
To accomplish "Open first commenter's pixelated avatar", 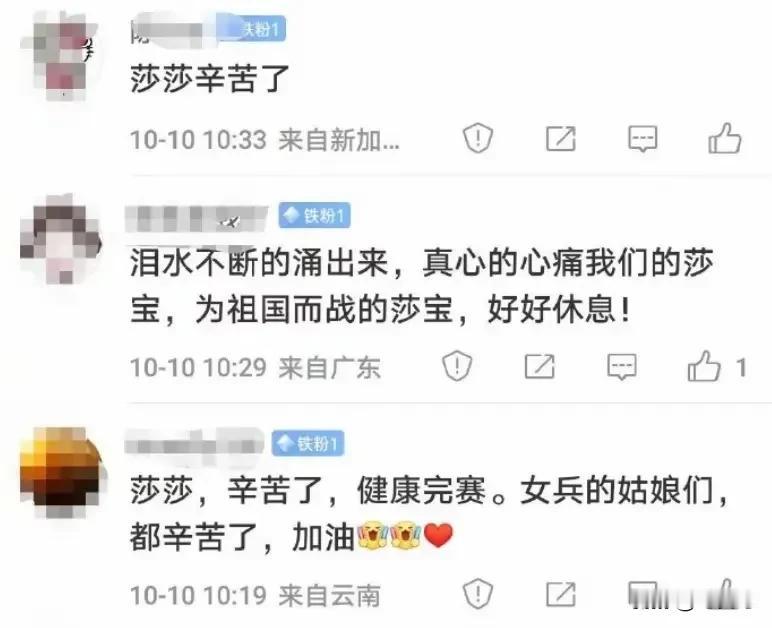I will [60, 57].
